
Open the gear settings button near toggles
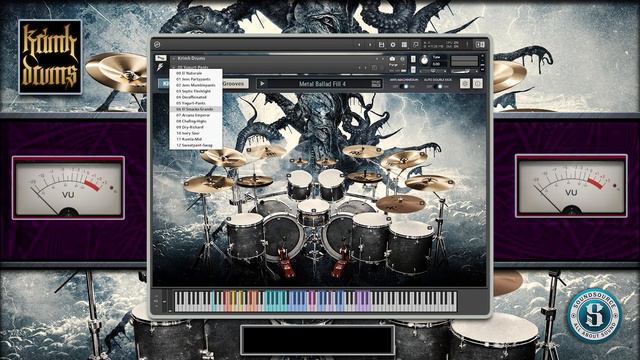point(465,84)
